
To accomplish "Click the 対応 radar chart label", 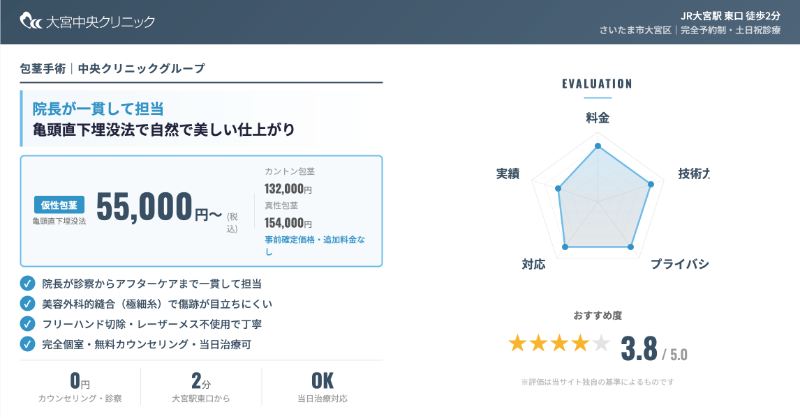I will coord(533,264).
